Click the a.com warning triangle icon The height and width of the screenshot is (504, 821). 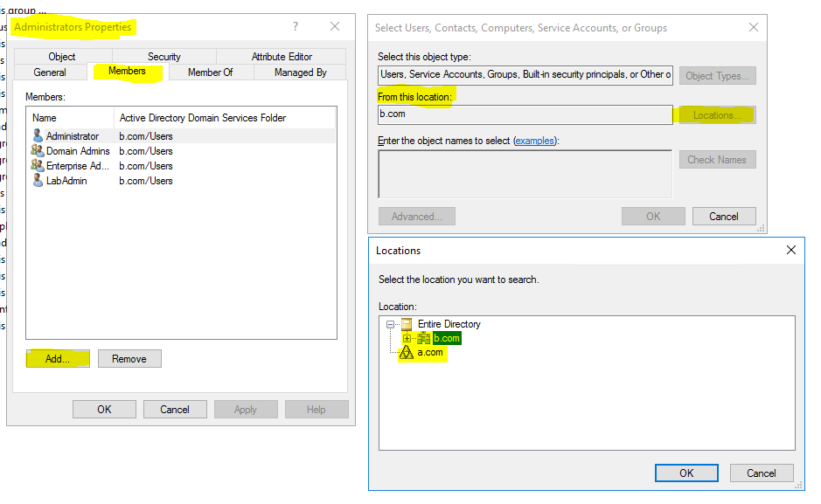coord(407,353)
